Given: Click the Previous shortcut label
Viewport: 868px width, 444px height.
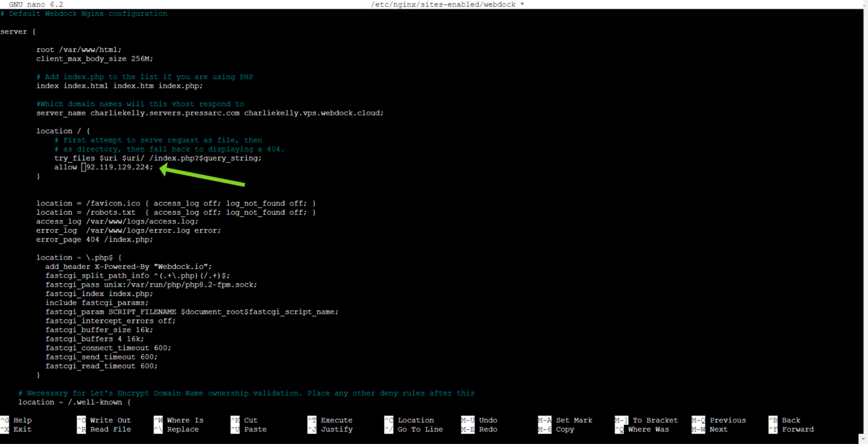Looking at the screenshot, I should point(727,420).
